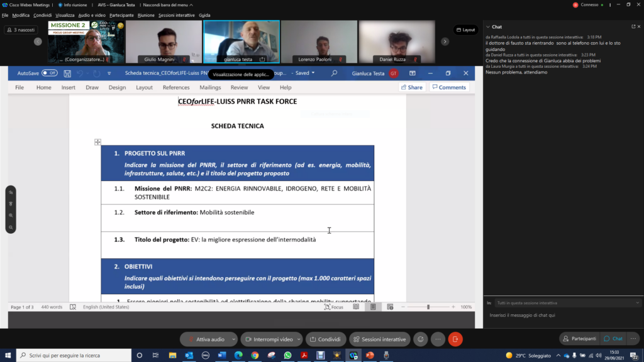
Task: Click the Comments button in Word
Action: click(449, 87)
